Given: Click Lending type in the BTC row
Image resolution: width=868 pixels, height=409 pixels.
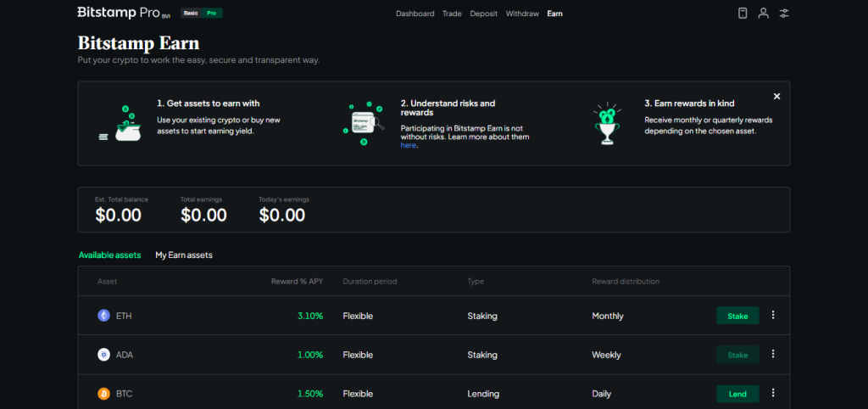Looking at the screenshot, I should (483, 394).
